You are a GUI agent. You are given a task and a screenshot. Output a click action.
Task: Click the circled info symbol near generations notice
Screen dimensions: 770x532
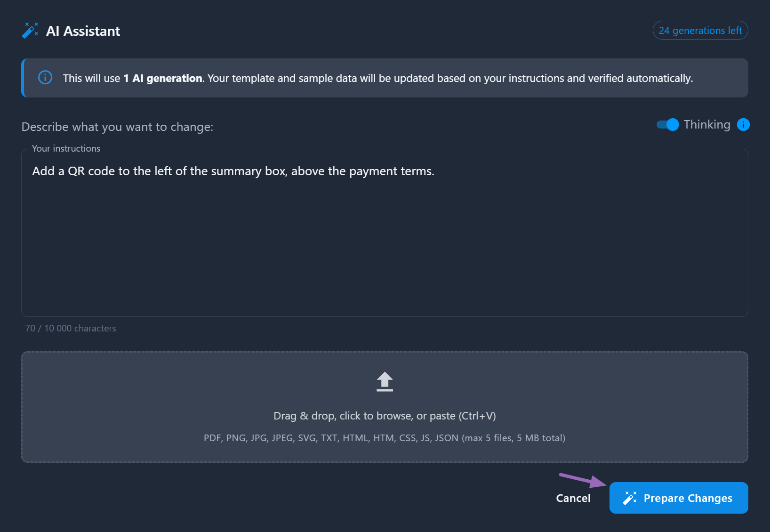point(45,78)
